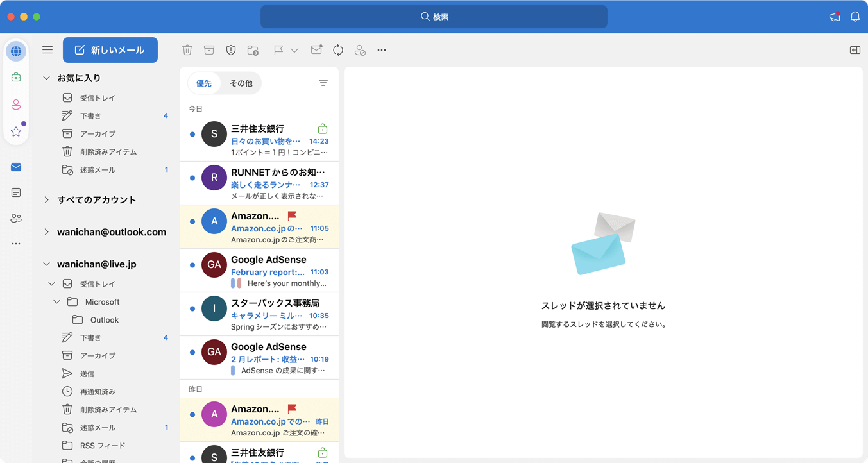Click the mark as read/unread envelope icon
Image resolution: width=868 pixels, height=463 pixels.
316,50
